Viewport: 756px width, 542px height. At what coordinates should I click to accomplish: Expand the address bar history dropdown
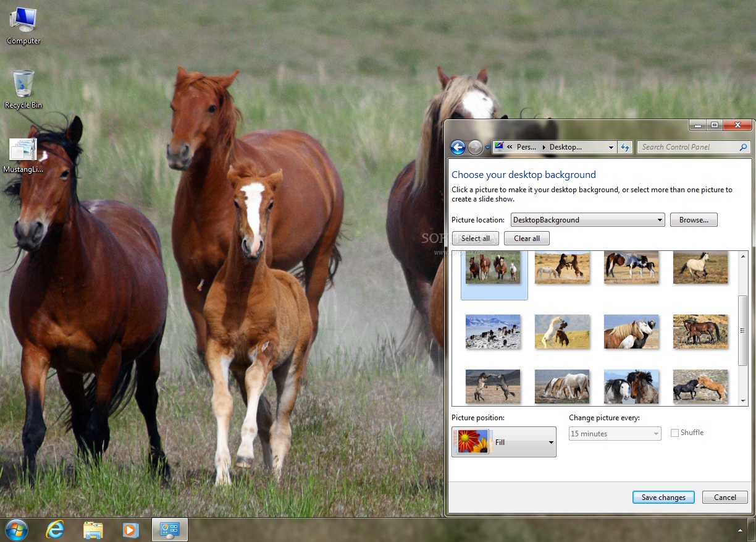(611, 147)
